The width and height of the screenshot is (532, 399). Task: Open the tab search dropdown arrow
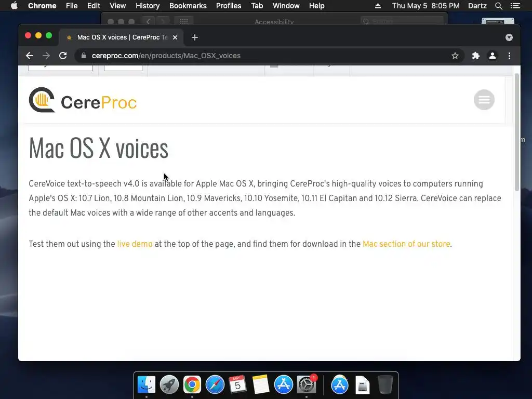tap(509, 37)
